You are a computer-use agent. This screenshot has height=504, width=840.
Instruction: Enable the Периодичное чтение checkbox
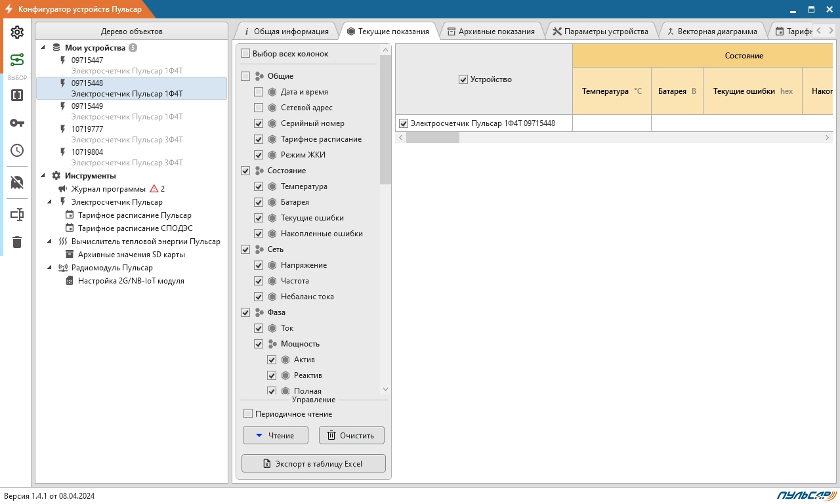pos(248,414)
